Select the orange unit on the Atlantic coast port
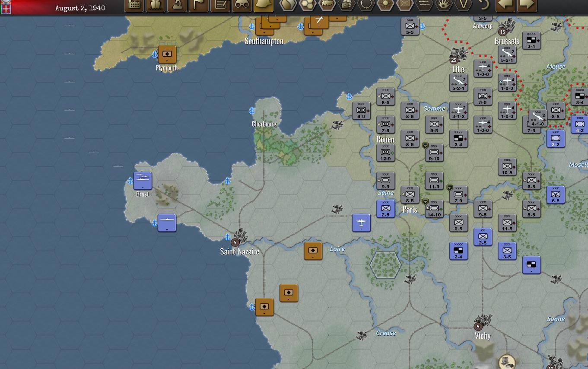This screenshot has width=588, height=369. (264, 307)
